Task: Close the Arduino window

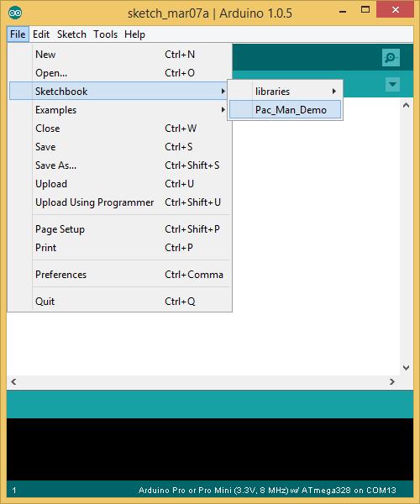Action: click(x=396, y=9)
